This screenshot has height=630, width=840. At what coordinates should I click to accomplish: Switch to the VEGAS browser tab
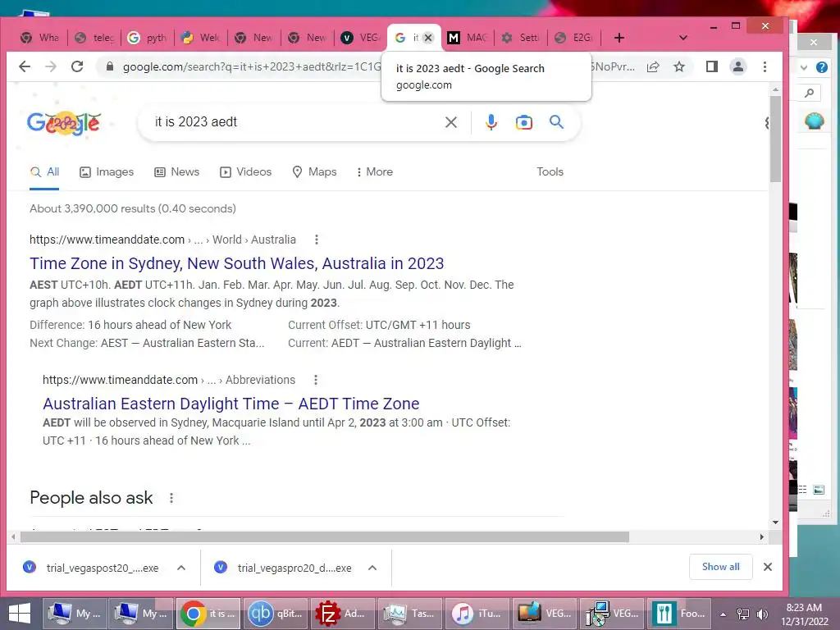(x=361, y=38)
